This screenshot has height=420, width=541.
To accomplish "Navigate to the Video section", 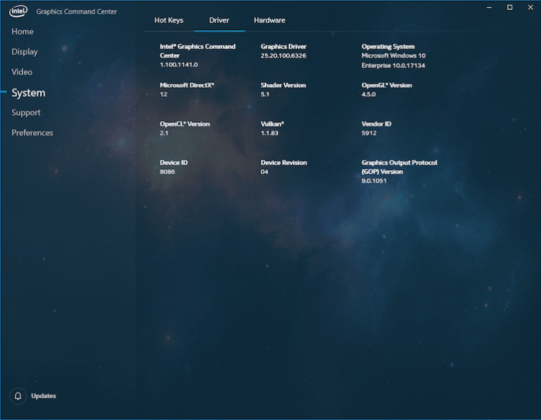I will click(22, 72).
